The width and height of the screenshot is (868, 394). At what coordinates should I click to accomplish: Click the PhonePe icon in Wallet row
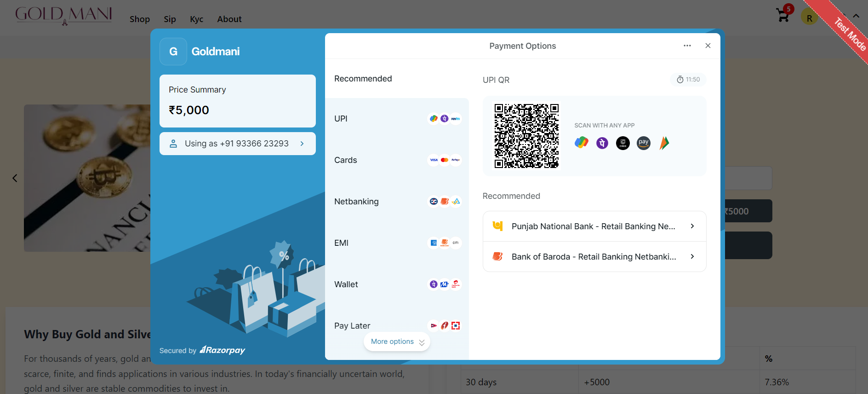[434, 284]
